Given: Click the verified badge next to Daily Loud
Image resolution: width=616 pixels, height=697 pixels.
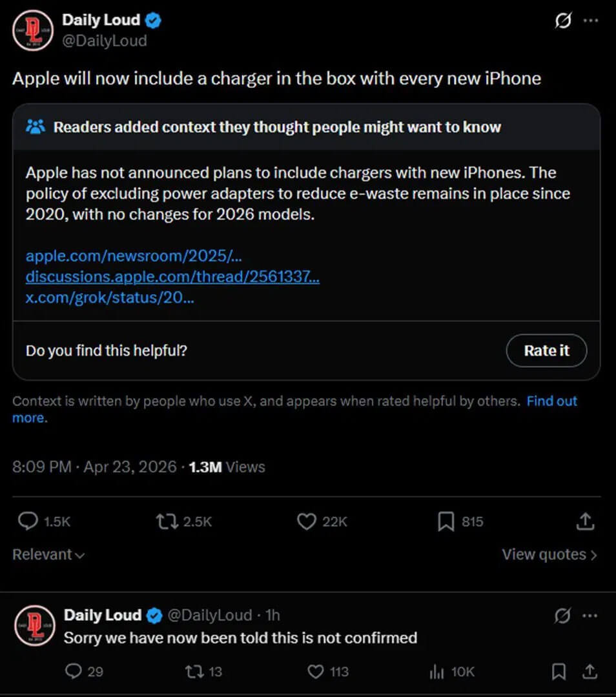Looking at the screenshot, I should [x=152, y=19].
